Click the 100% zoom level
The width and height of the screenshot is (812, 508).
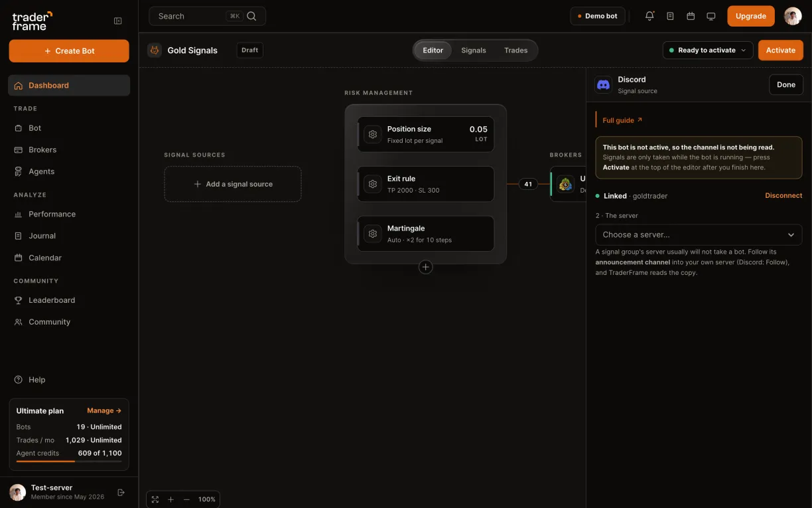click(207, 499)
